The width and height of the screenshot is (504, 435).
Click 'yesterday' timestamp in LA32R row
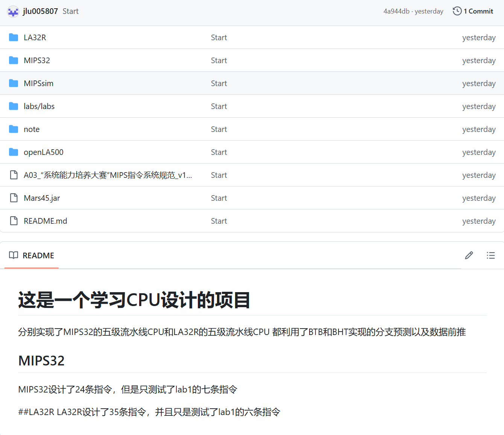pos(479,38)
